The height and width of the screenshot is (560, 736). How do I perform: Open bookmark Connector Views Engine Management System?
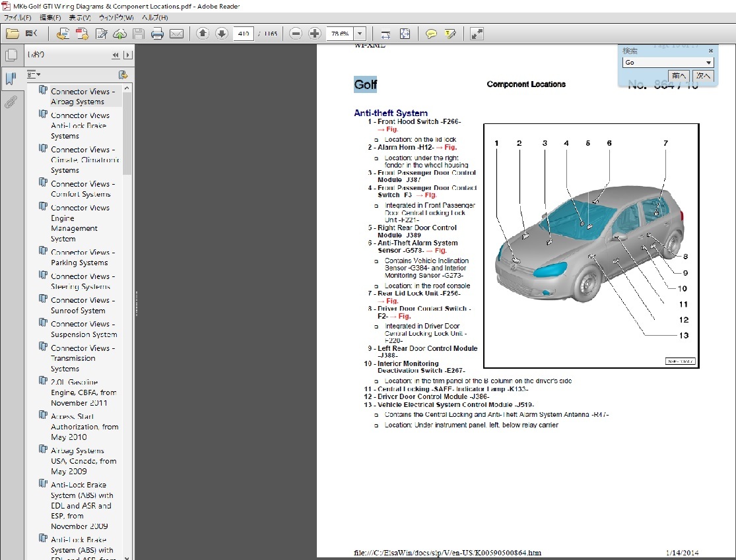[x=81, y=223]
